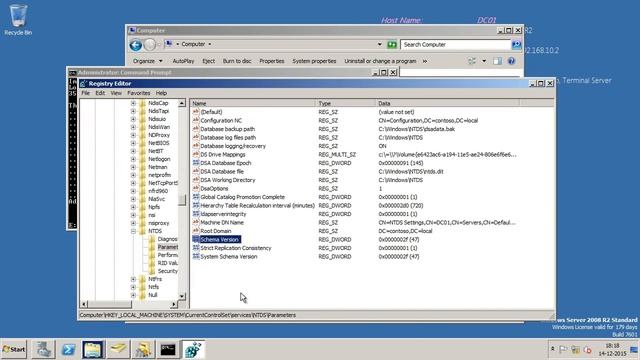Show more toolbar commands chevron
This screenshot has height=360, width=640.
point(425,61)
